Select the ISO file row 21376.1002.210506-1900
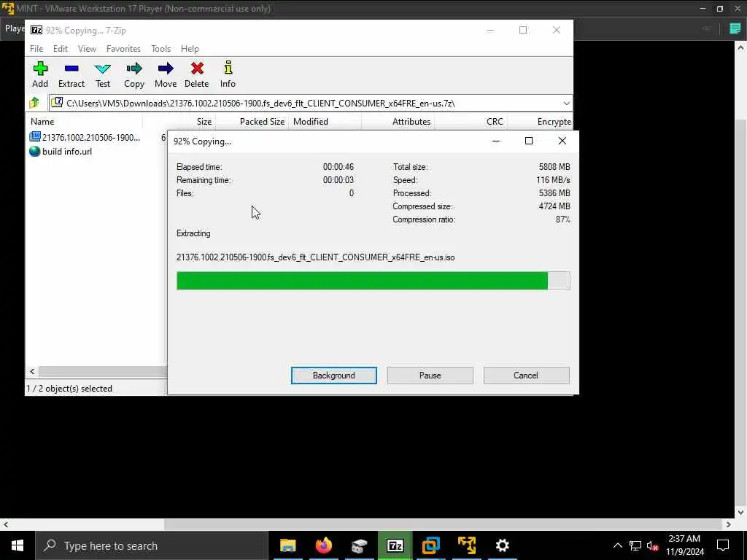This screenshot has height=560, width=747. coord(85,138)
